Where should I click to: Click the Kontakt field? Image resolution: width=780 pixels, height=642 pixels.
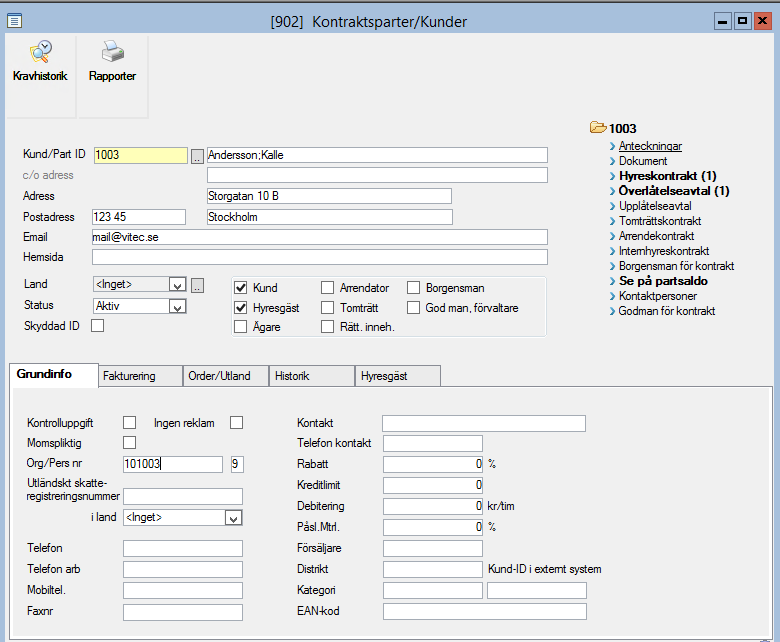pyautogui.click(x=484, y=423)
